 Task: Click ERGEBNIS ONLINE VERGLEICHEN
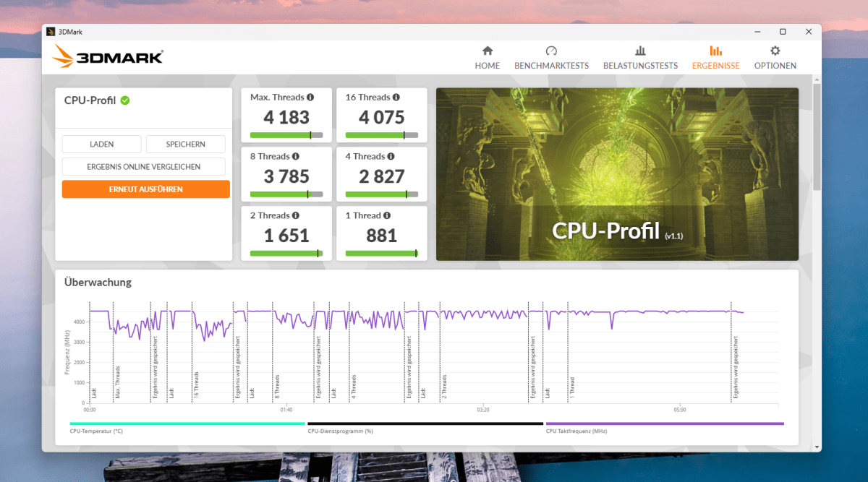click(144, 167)
